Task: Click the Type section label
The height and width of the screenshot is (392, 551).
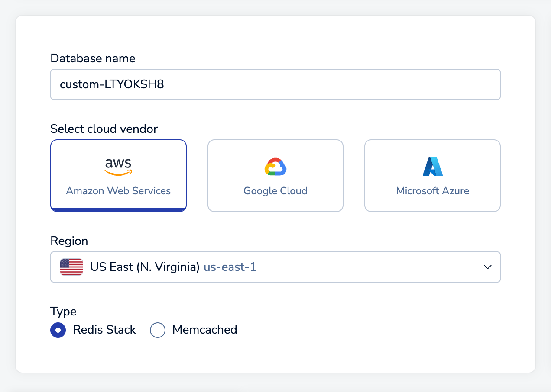Action: click(x=63, y=312)
